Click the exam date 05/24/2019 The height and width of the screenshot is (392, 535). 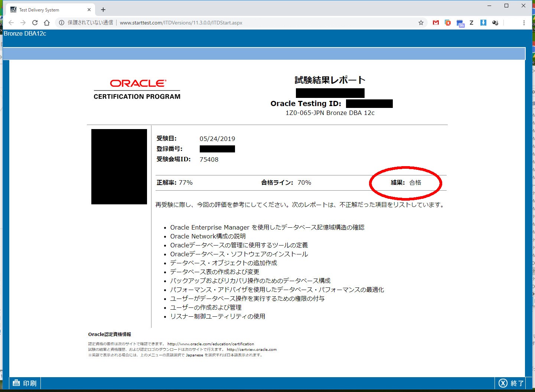pos(217,139)
